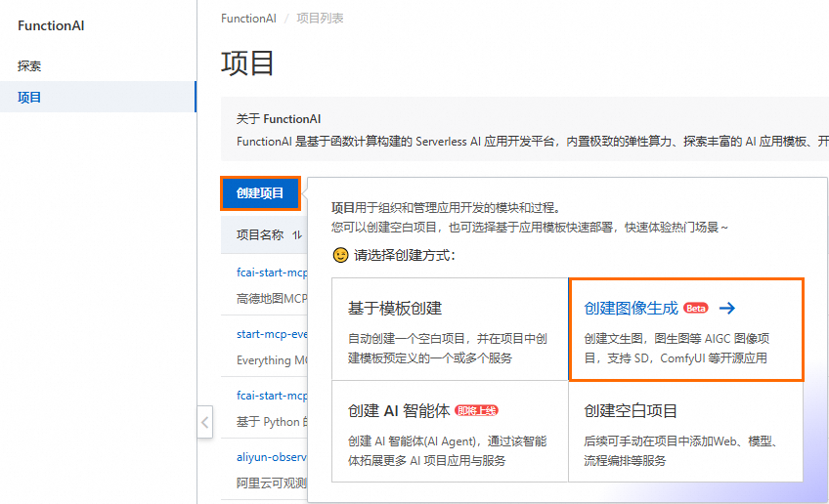The width and height of the screenshot is (829, 504).
Task: Open the first fcai-start-mcp project link
Action: click(272, 273)
